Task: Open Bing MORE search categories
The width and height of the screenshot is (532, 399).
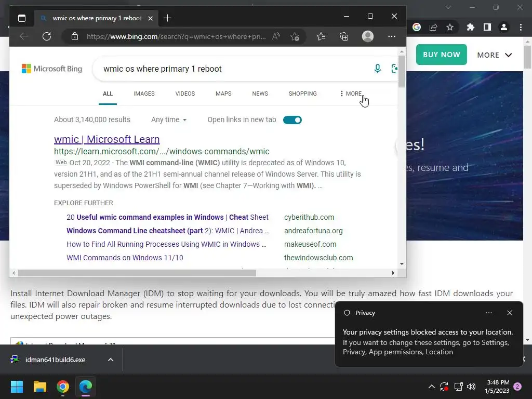Action: 351,94
